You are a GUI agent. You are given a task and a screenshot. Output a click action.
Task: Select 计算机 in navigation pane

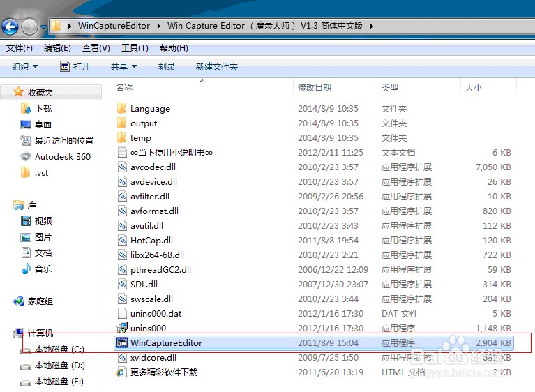[x=33, y=333]
